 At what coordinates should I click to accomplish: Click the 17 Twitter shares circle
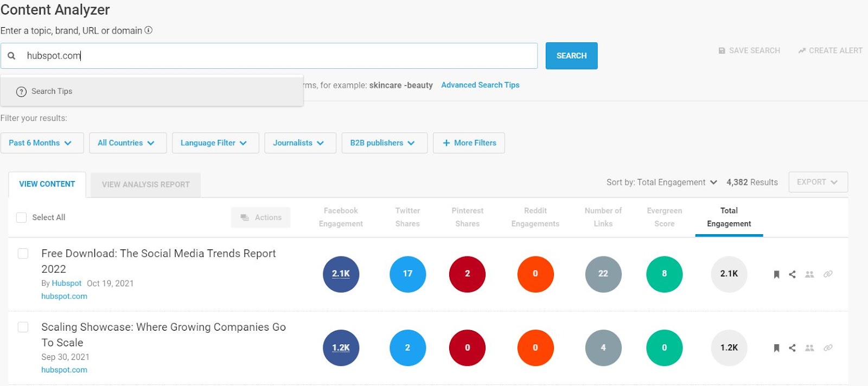(x=407, y=274)
